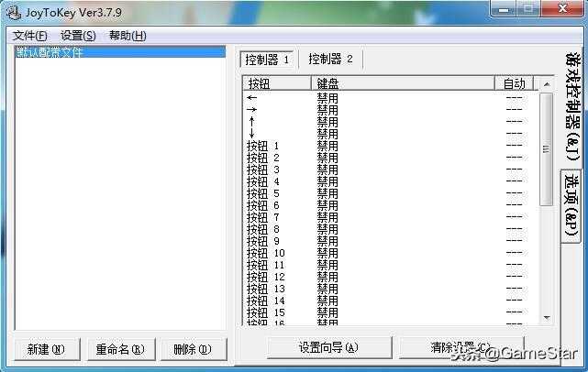Viewport: 588px width, 372px height.
Task: Select the 按钮 9 row
Action: [x=391, y=241]
